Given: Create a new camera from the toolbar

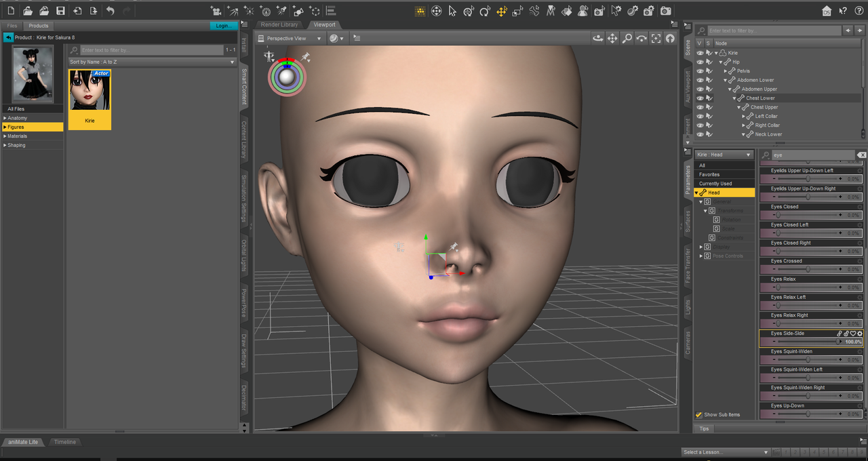Looking at the screenshot, I should (x=216, y=11).
